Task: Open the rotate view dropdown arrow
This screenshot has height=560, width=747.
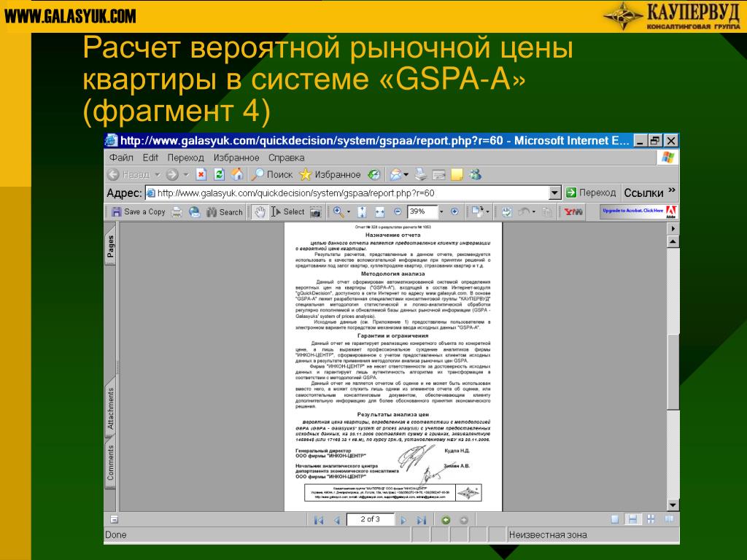Action: pos(488,212)
